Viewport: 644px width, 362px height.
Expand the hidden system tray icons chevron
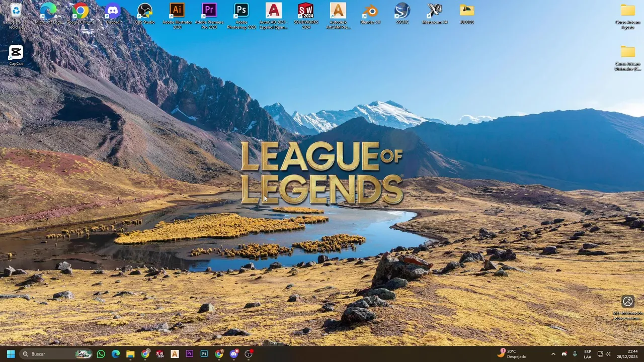click(x=553, y=354)
